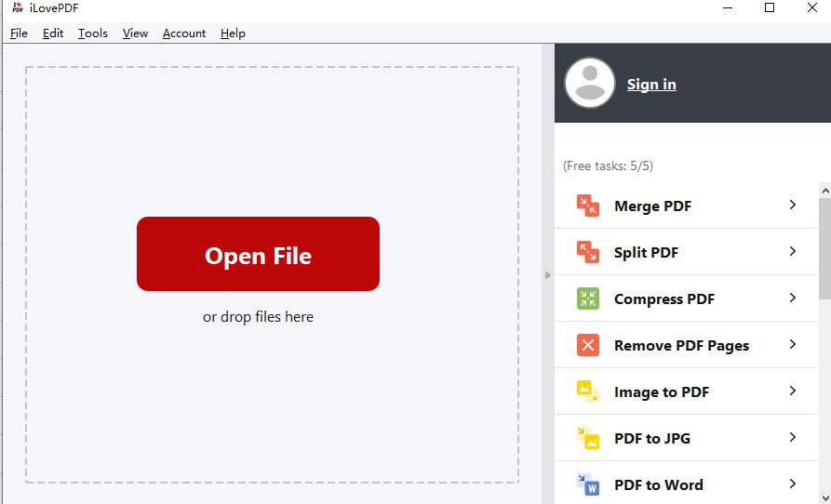This screenshot has width=831, height=504.
Task: Click the green Compress PDF icon
Action: (588, 298)
